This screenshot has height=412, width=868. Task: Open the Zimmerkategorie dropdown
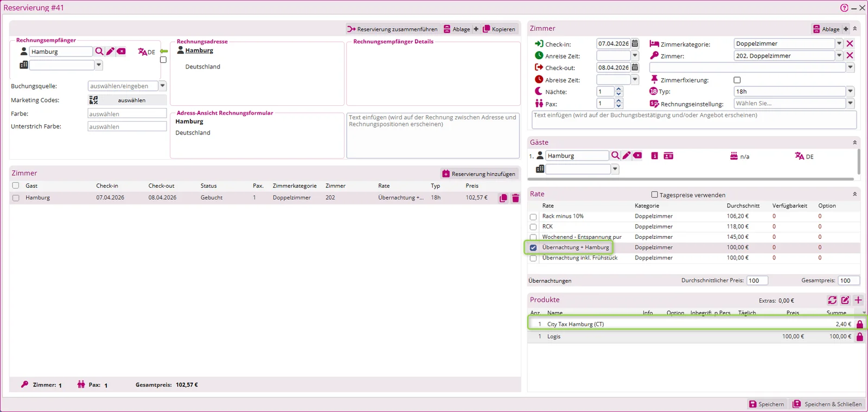click(839, 43)
